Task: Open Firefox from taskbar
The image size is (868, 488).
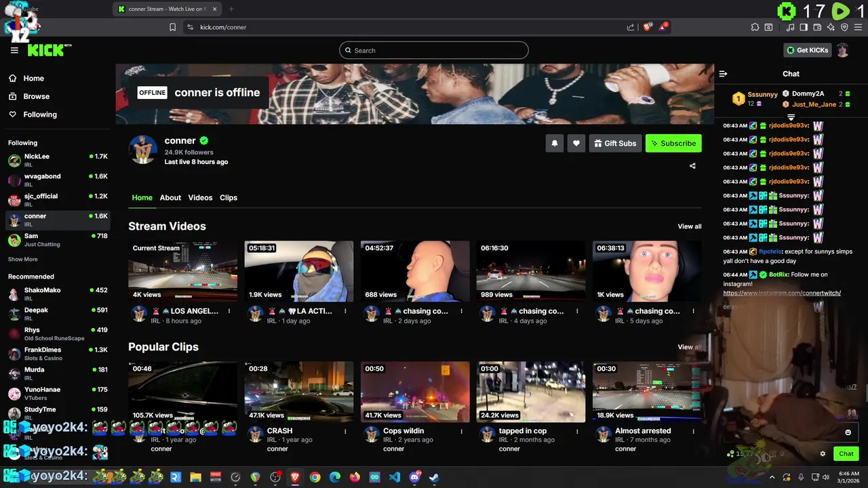Action: 355,477
